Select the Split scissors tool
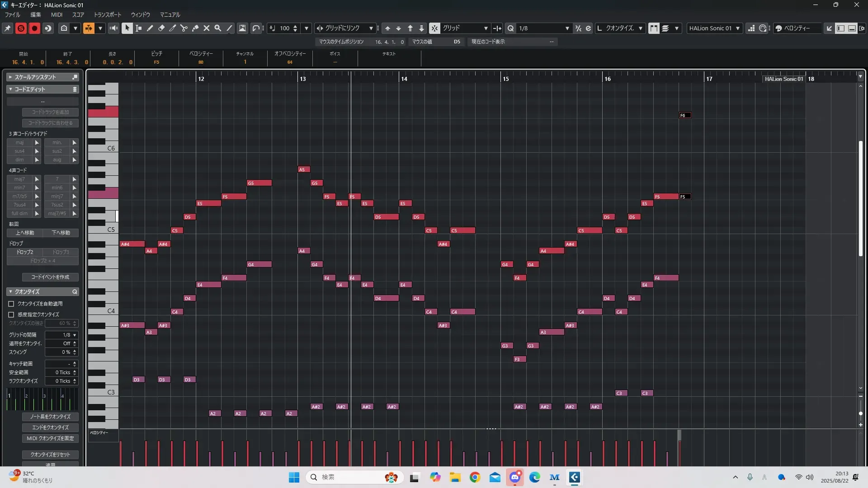868x488 pixels. [x=184, y=28]
